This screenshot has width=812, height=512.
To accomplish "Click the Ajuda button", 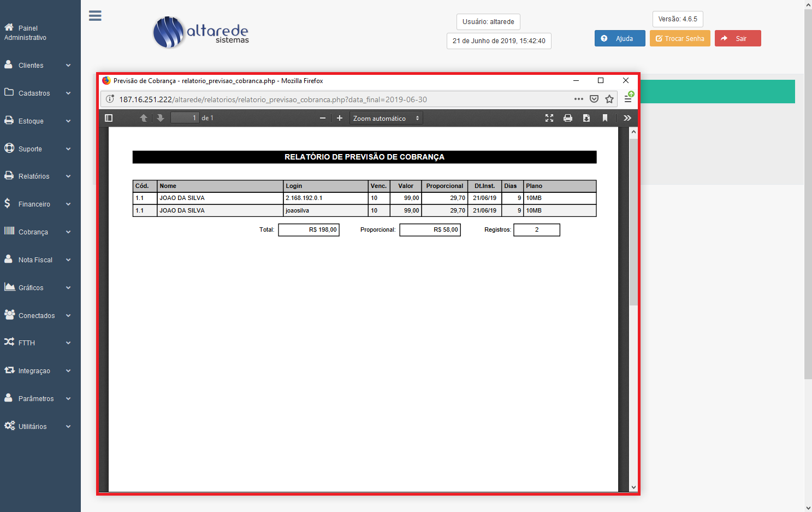I will (x=620, y=38).
